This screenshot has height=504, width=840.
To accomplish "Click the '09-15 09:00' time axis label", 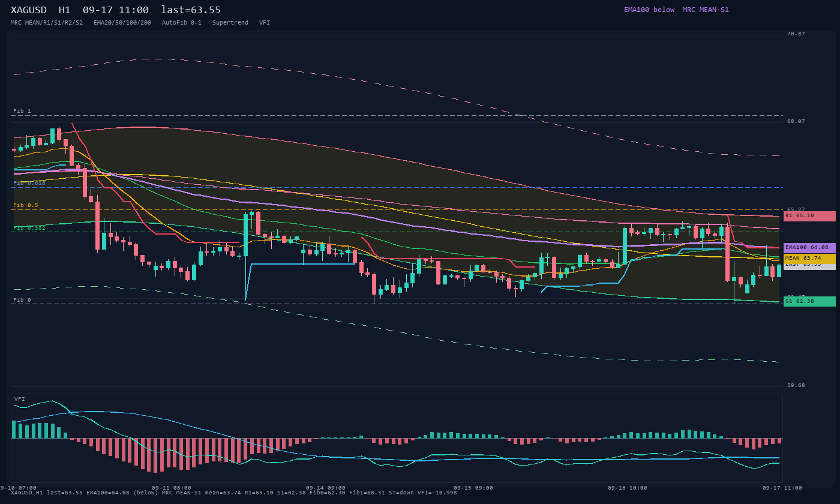I will point(473,488).
